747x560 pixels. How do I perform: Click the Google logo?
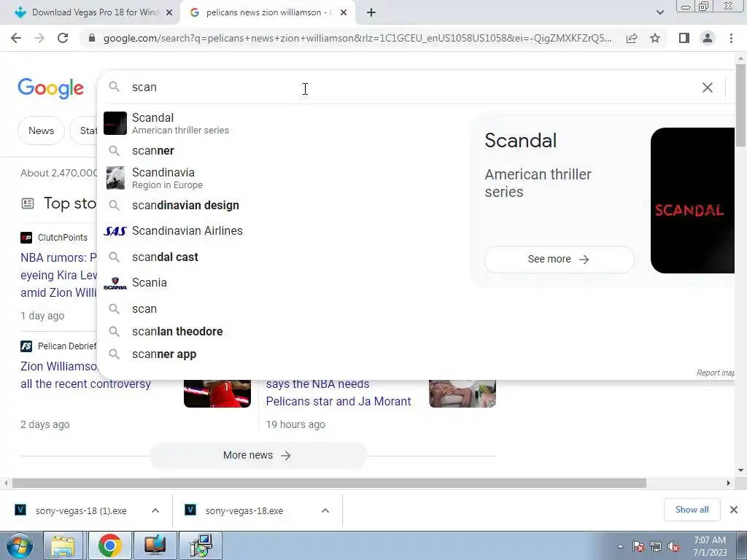click(x=51, y=88)
